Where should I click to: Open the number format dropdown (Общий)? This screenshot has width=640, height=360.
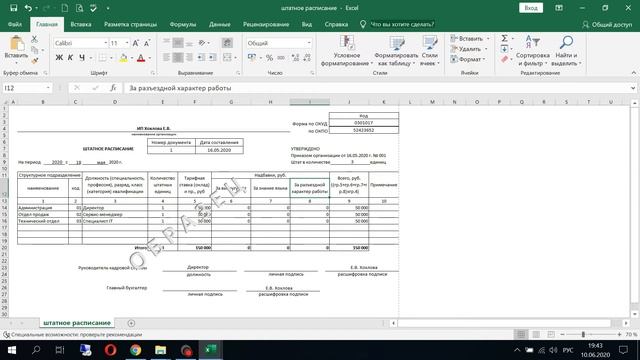point(309,43)
